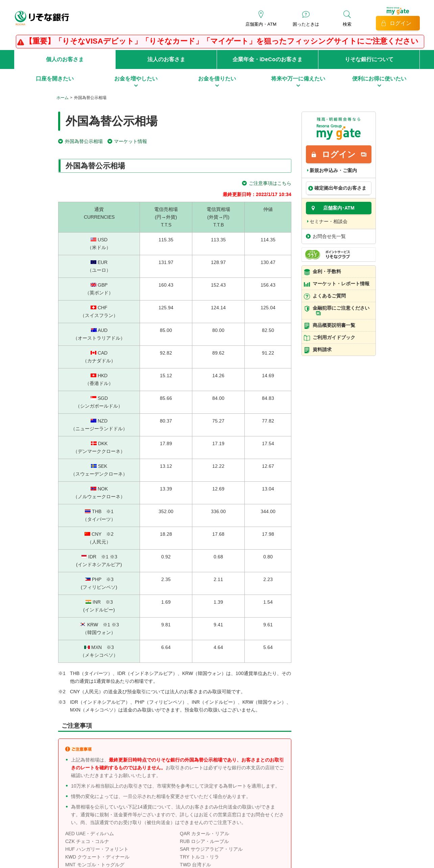The height and width of the screenshot is (868, 434).
Task: Expand the お金を借りたい menu
Action: (217, 81)
